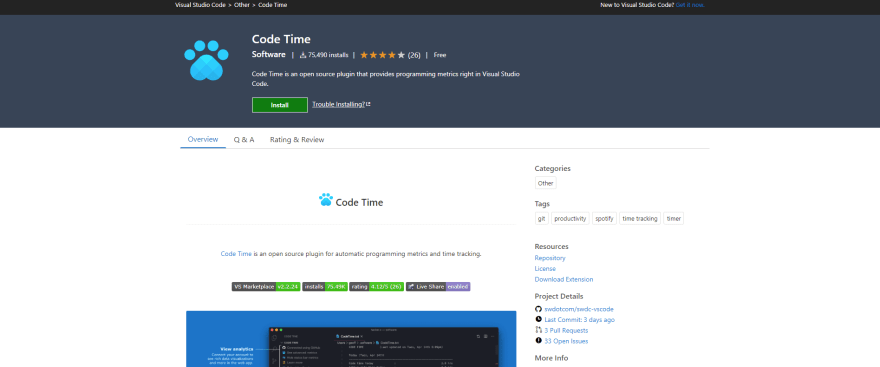
Task: Click the small paw icon beside Code Time heading
Action: pyautogui.click(x=326, y=199)
